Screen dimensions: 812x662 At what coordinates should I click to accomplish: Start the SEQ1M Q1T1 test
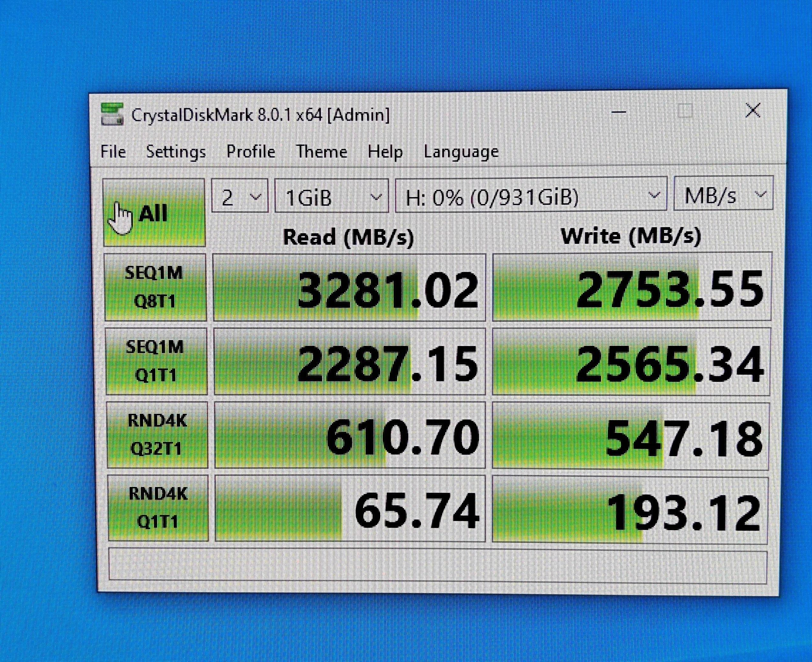156,361
